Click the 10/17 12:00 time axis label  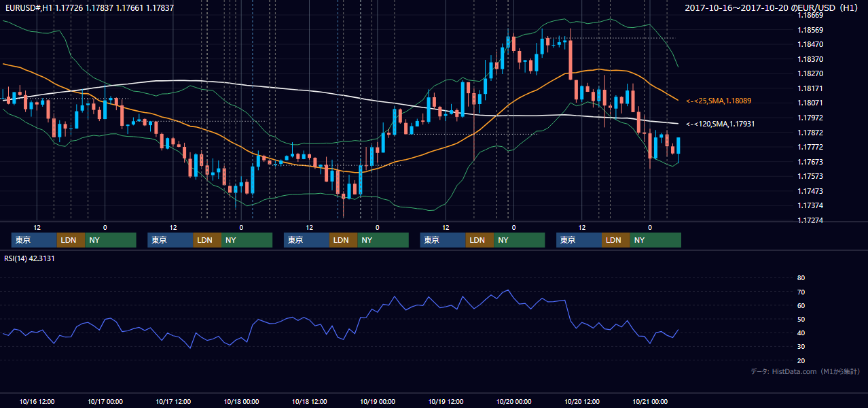coord(173,401)
